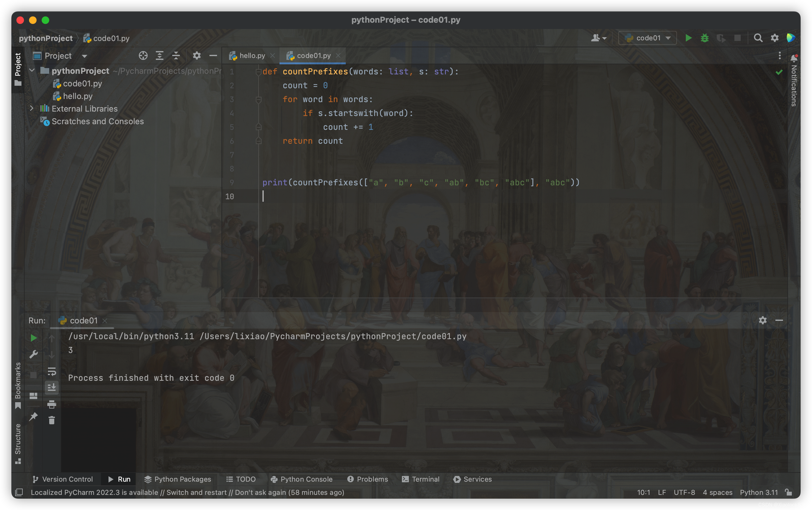812x510 pixels.
Task: Toggle Project sidebar tool button
Action: pos(18,69)
